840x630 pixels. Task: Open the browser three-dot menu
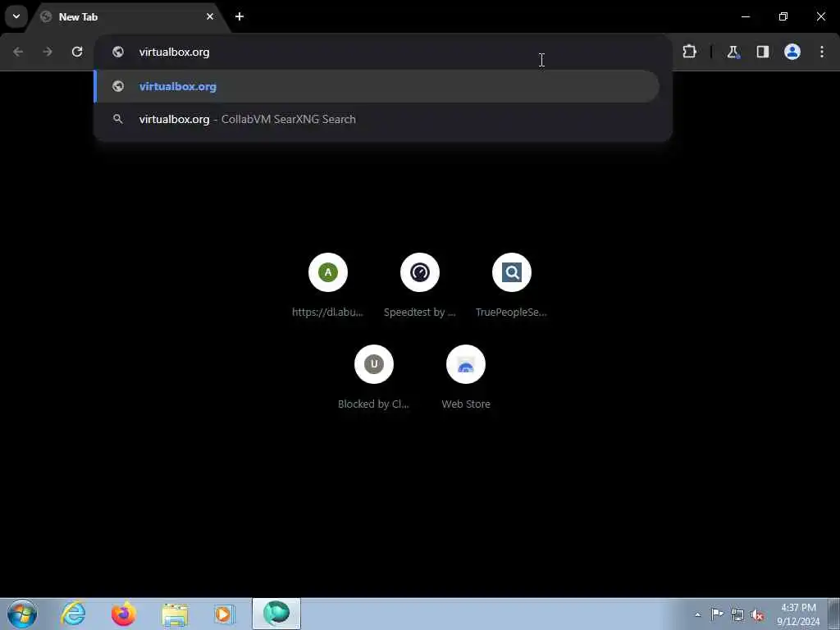822,52
